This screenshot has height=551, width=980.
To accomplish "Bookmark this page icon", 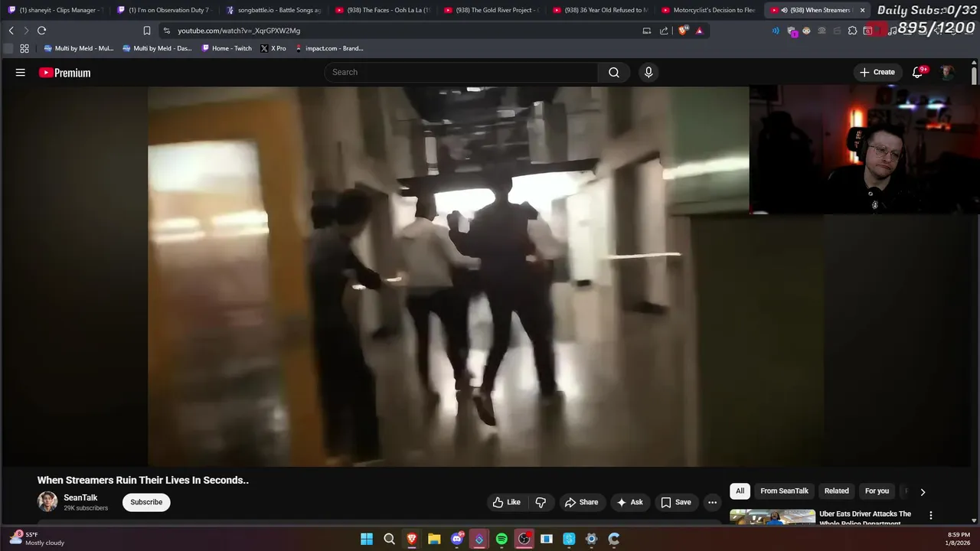I will tap(146, 31).
